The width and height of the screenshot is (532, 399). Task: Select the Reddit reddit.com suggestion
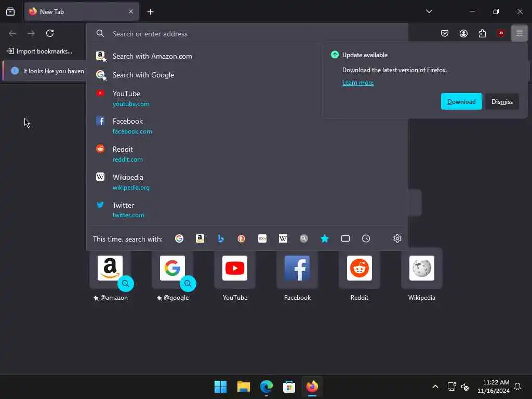tap(247, 154)
